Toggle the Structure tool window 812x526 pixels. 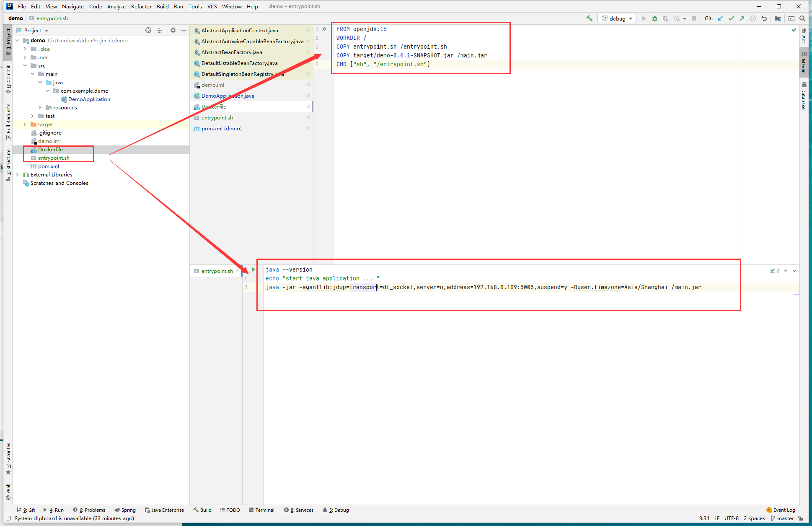coord(8,165)
